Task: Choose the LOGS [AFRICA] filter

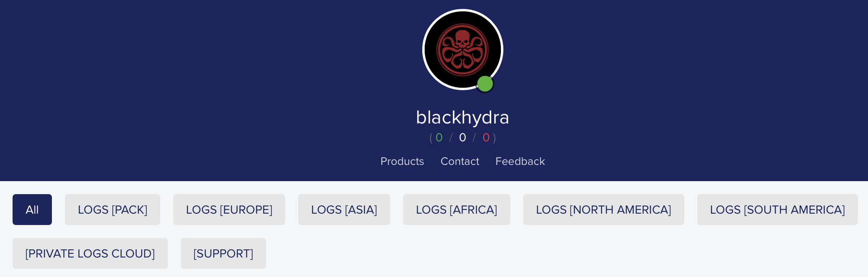Action: tap(456, 210)
